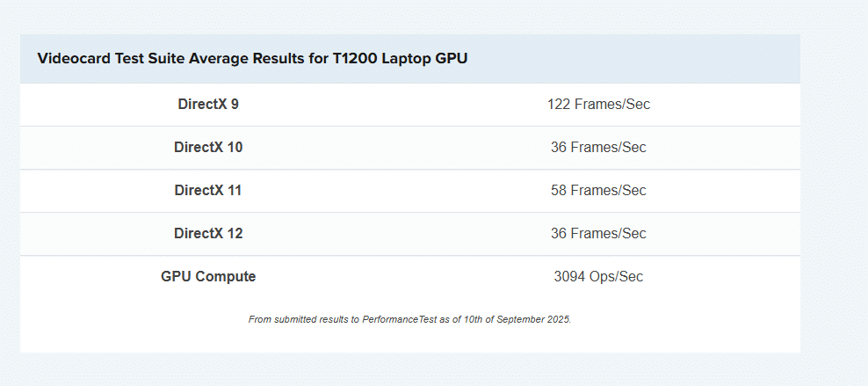Click the italic footnote below the table

409,319
